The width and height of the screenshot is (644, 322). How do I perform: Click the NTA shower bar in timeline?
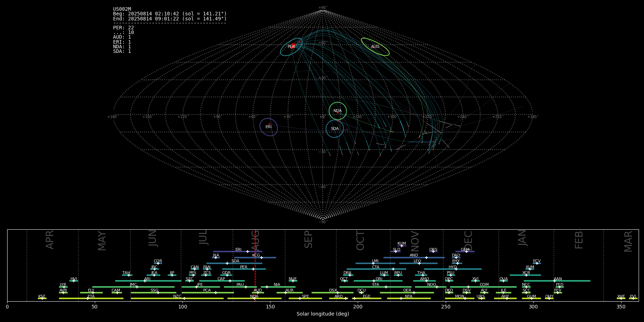tap(409, 298)
